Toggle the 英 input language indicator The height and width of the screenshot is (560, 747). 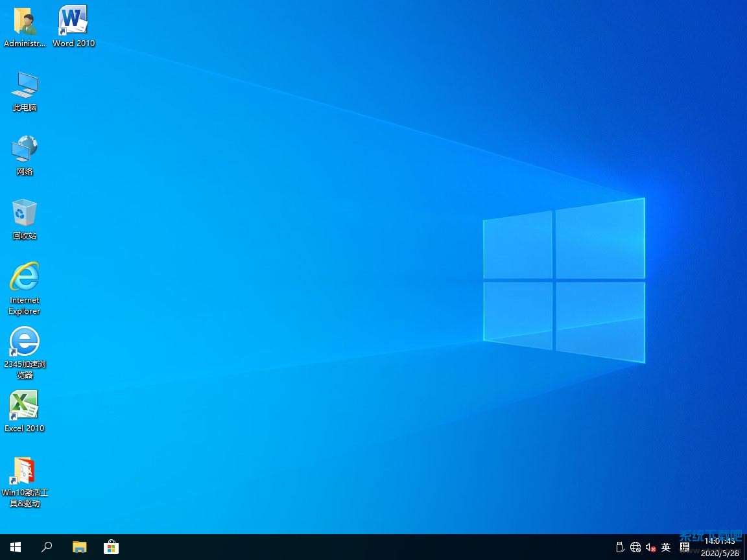pos(666,548)
